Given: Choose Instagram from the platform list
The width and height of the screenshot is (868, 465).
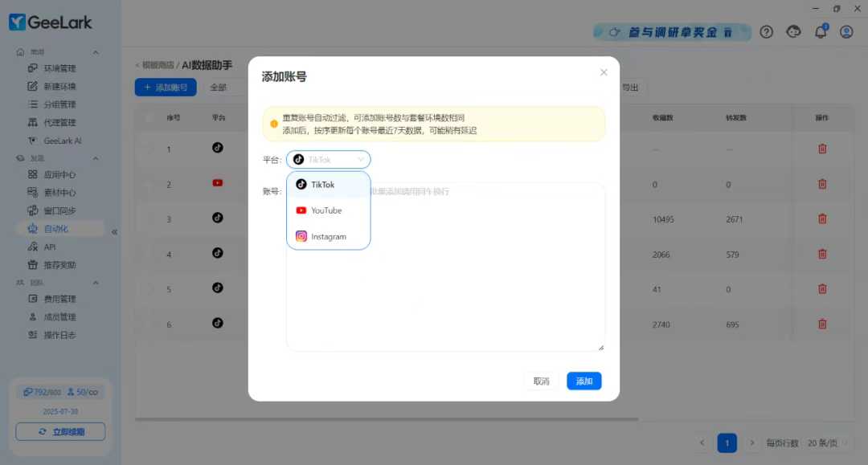Looking at the screenshot, I should pyautogui.click(x=328, y=237).
